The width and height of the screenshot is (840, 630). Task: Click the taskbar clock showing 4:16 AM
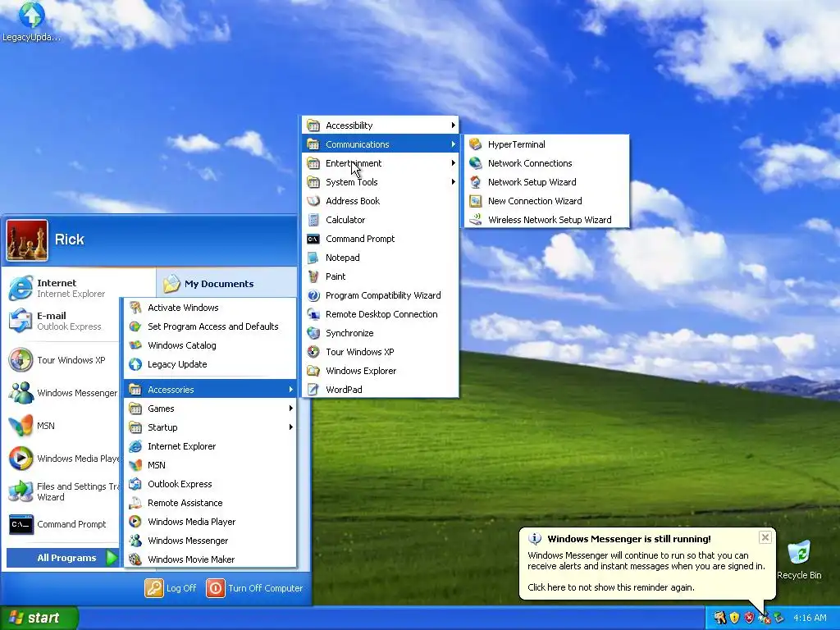pyautogui.click(x=810, y=619)
